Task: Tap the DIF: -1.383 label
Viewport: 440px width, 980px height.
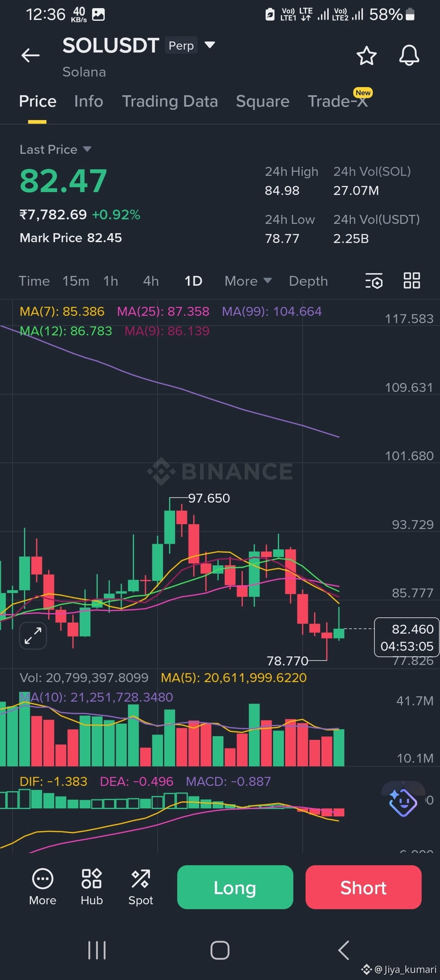Action: tap(53, 781)
